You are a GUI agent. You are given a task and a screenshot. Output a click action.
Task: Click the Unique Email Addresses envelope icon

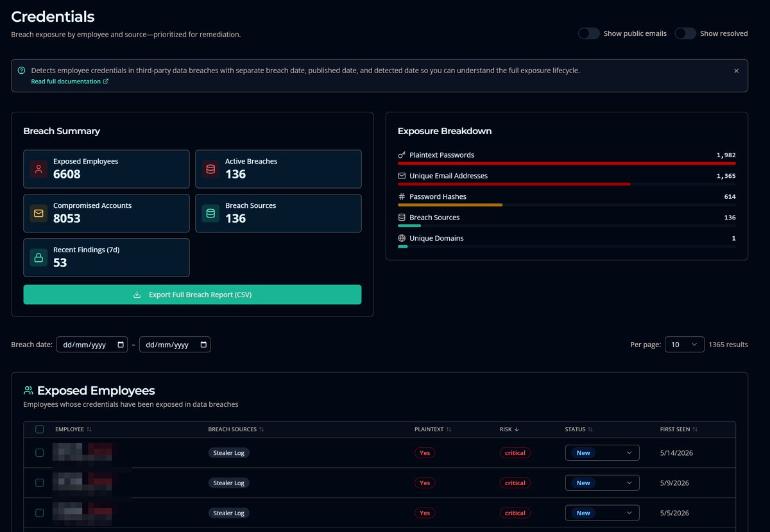(x=402, y=176)
